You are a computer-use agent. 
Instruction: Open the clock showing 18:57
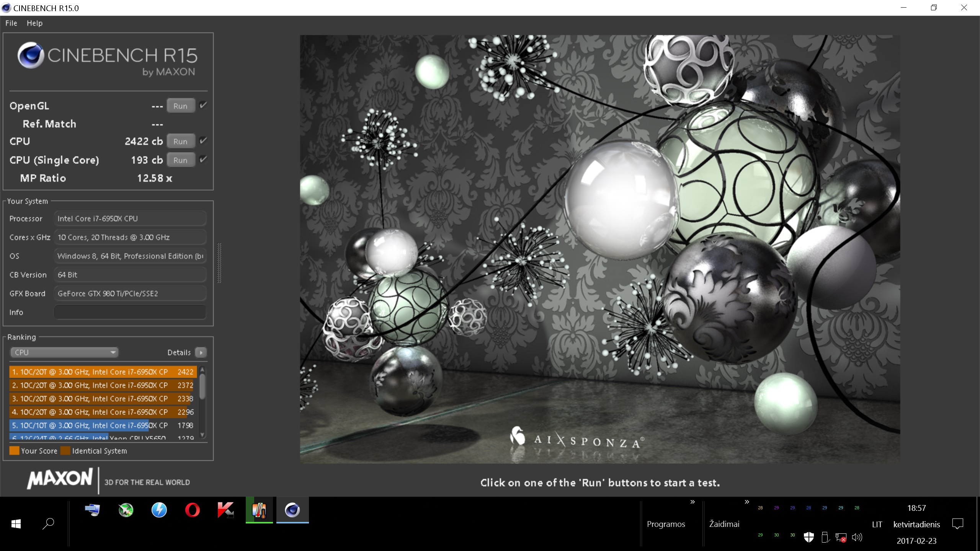[916, 508]
